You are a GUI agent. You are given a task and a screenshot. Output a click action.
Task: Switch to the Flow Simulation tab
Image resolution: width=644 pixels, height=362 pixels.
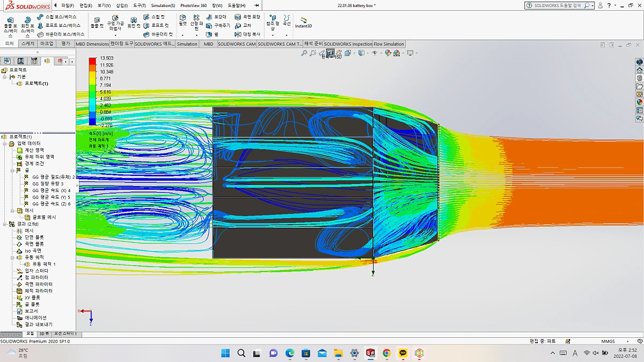389,44
